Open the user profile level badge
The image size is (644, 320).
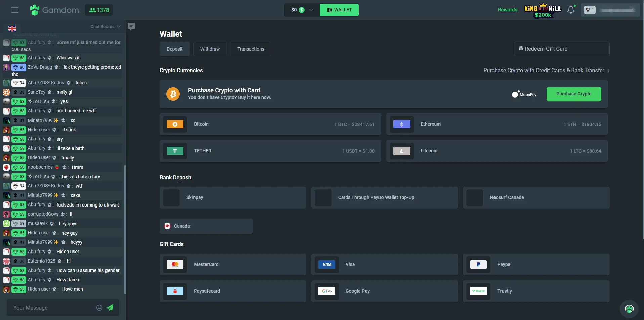click(590, 10)
